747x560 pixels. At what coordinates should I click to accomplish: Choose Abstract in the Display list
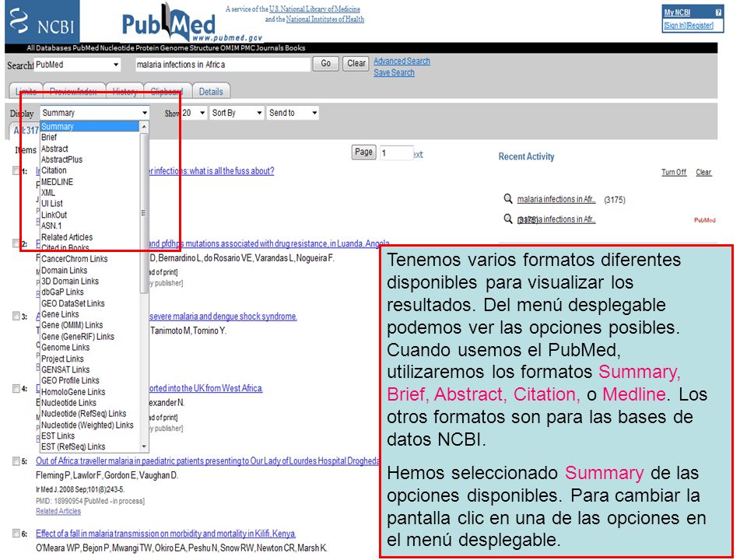pos(89,149)
